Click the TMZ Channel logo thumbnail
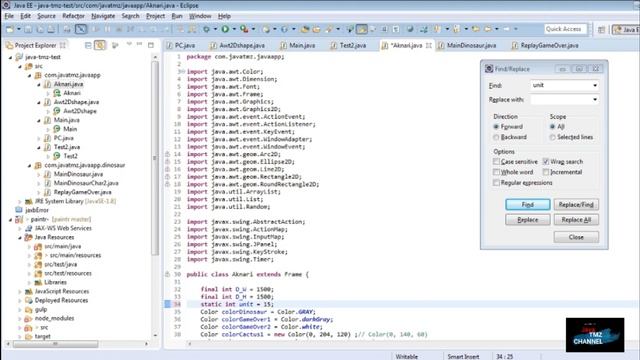Image resolution: width=640 pixels, height=360 pixels. tap(595, 335)
